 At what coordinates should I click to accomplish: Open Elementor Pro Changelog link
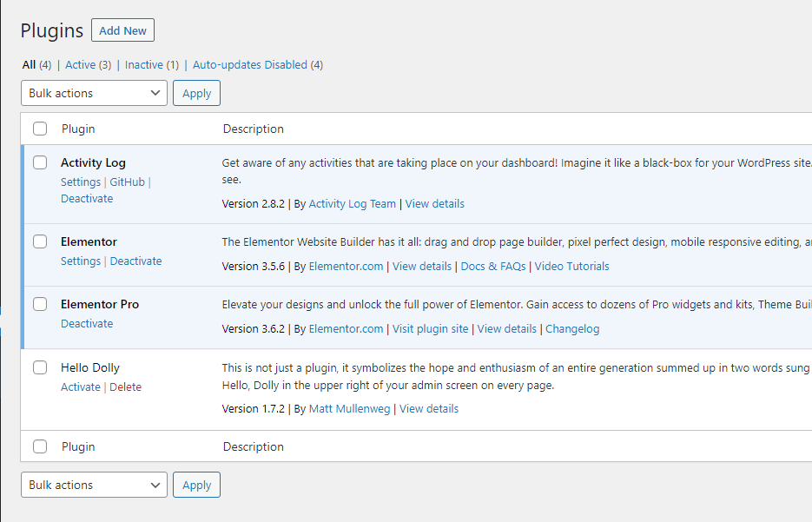pyautogui.click(x=572, y=329)
